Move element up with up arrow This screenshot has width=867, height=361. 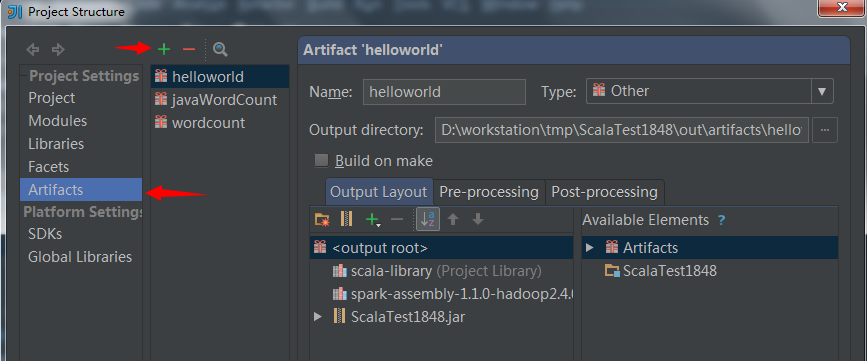(453, 219)
